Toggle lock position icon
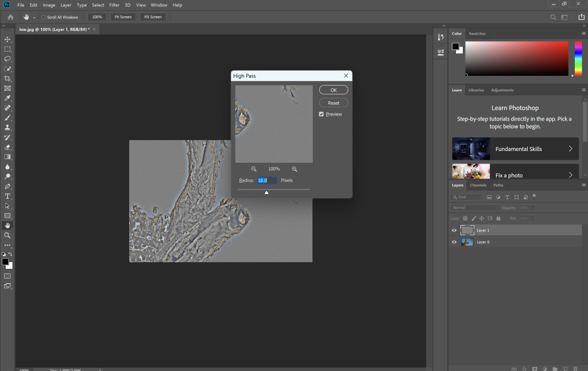Screen dimensions: 588x371 pyautogui.click(x=482, y=218)
